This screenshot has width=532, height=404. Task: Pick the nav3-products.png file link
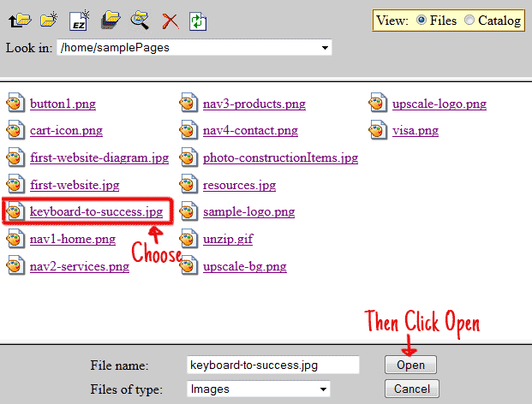pyautogui.click(x=254, y=104)
